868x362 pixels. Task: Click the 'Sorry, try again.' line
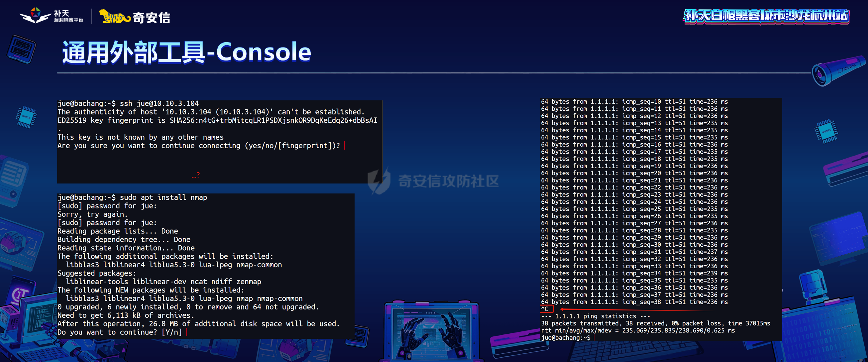pos(93,214)
